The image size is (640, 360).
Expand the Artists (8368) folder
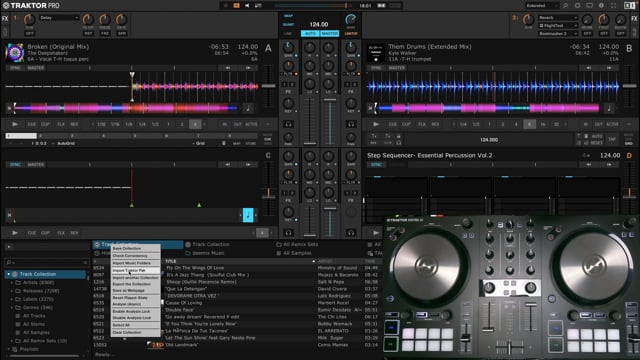11,282
